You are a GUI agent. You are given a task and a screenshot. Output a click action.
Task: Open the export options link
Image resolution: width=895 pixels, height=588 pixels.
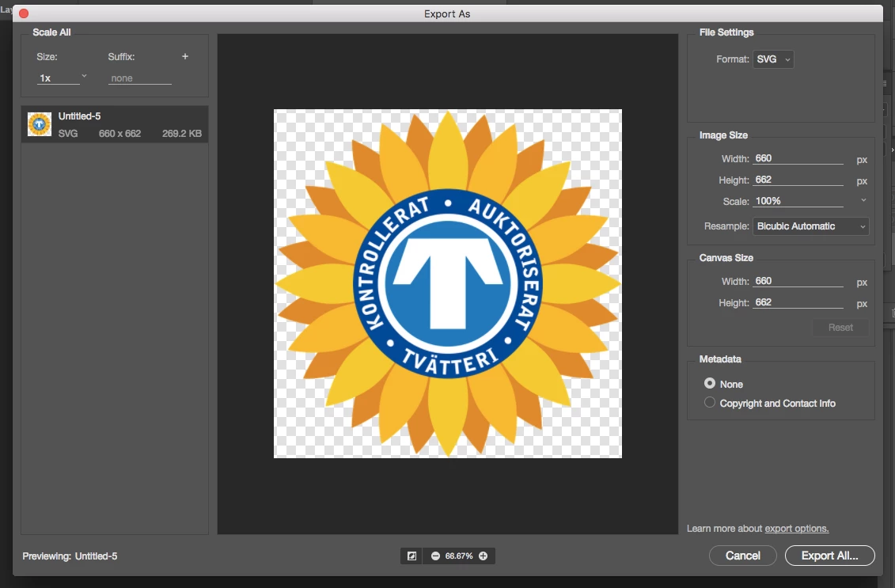pos(796,529)
